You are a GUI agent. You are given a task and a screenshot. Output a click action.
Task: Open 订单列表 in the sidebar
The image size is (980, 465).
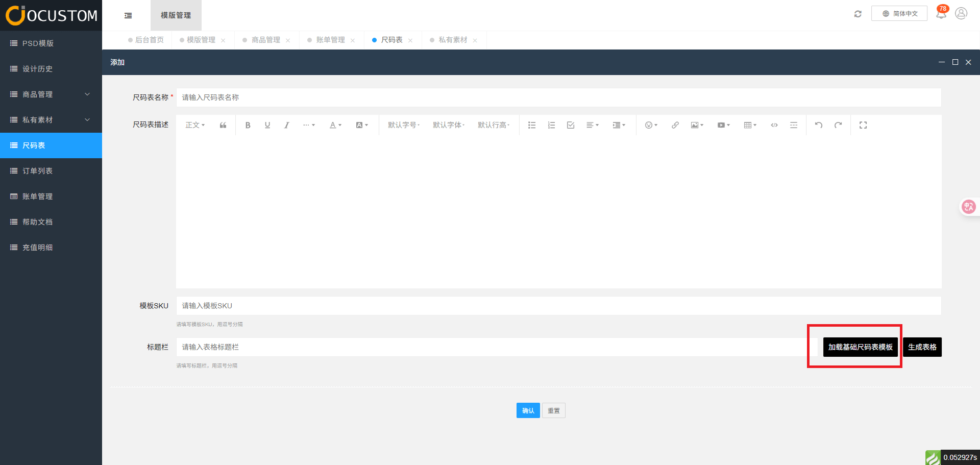pyautogui.click(x=37, y=171)
